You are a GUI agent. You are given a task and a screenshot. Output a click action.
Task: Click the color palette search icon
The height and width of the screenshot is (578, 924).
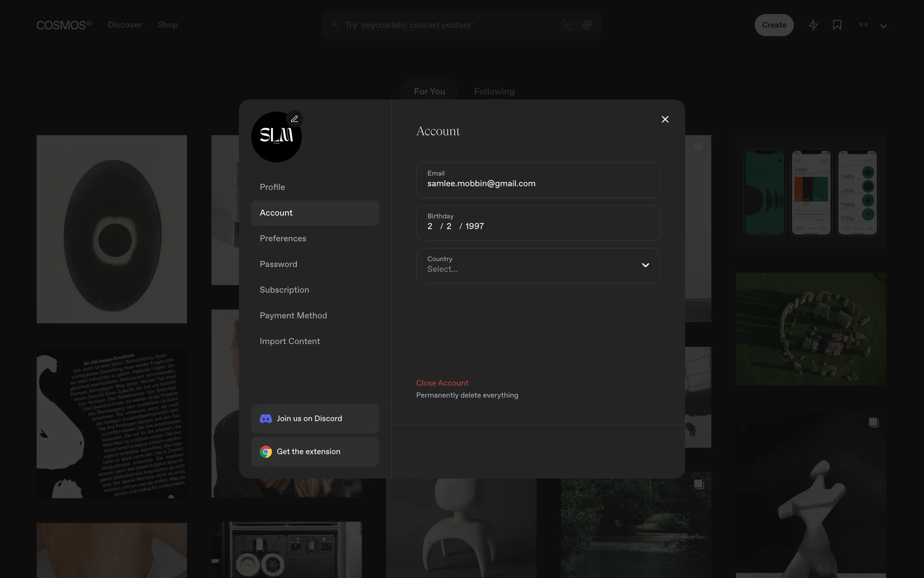[x=587, y=25]
